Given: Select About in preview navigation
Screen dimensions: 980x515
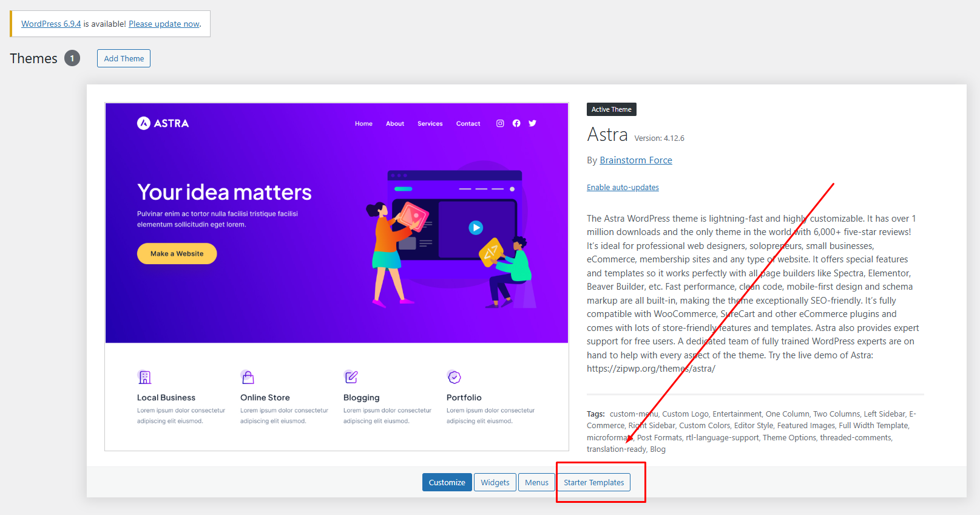Looking at the screenshot, I should (395, 123).
